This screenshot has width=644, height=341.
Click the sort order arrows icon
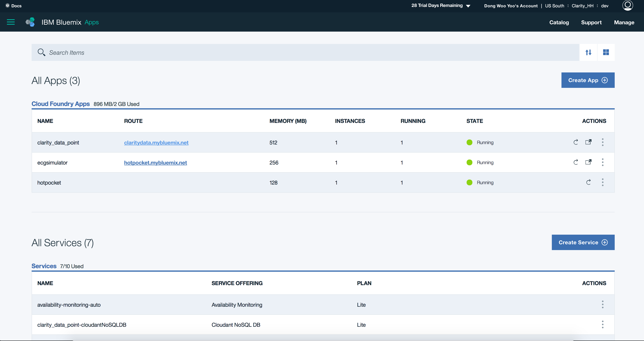point(588,52)
